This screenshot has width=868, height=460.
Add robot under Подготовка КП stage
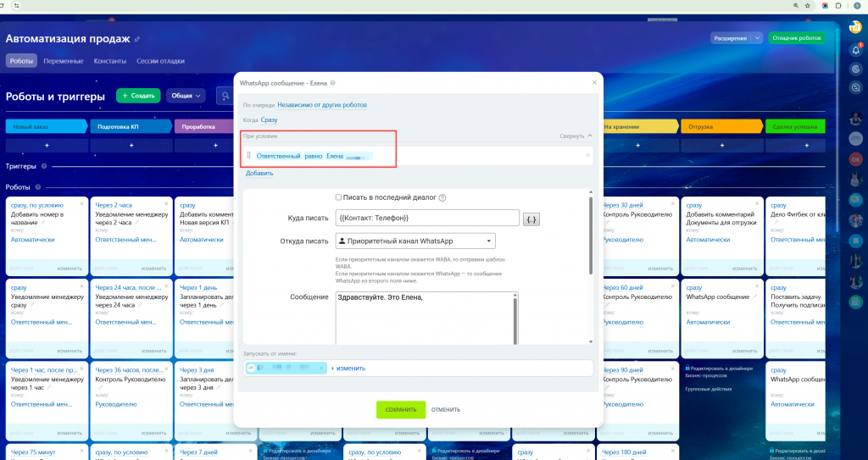(131, 146)
